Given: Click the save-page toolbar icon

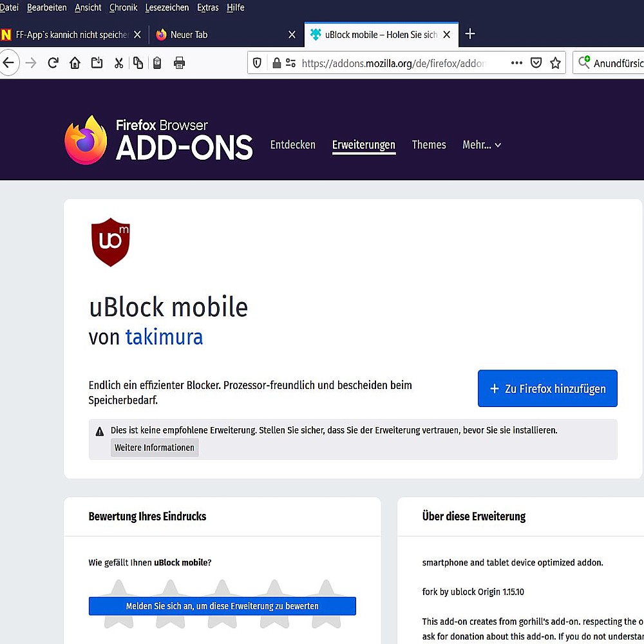Looking at the screenshot, I should [x=97, y=63].
